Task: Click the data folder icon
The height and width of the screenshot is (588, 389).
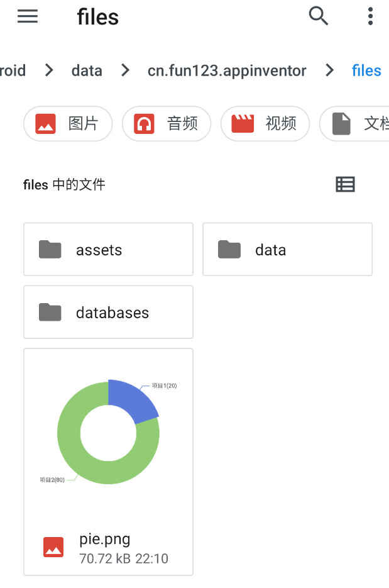Action: [229, 250]
